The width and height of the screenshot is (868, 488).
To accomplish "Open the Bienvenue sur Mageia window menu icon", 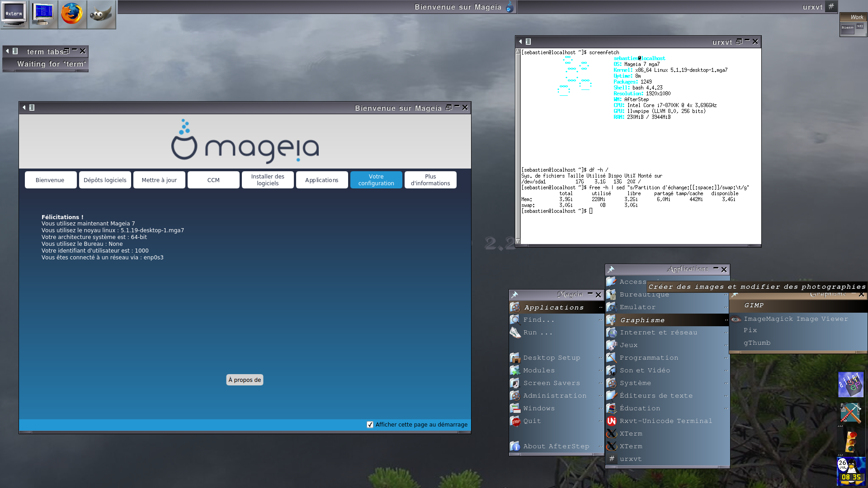I will point(32,108).
